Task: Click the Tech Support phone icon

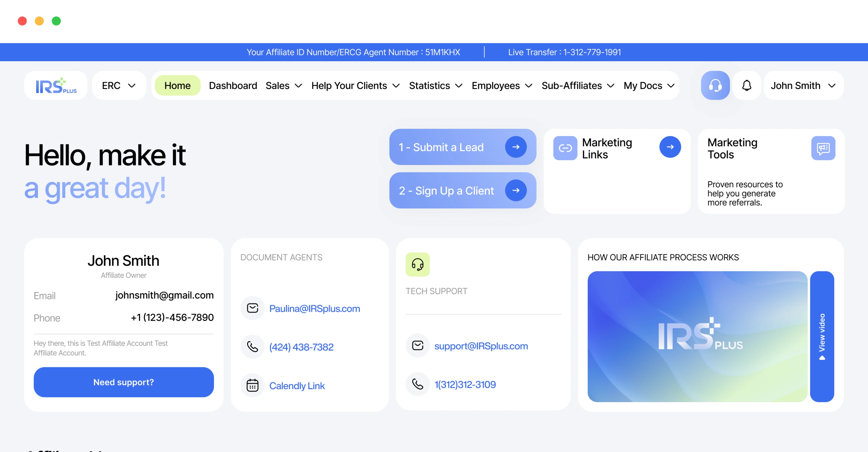Action: (x=417, y=384)
